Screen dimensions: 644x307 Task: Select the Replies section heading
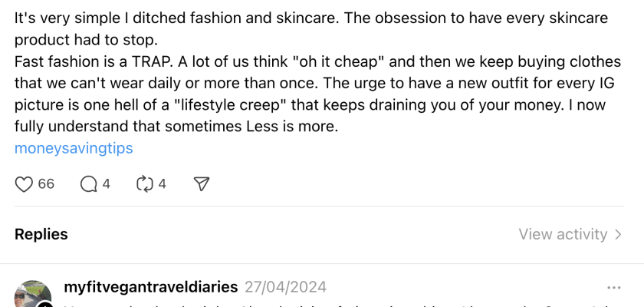pyautogui.click(x=41, y=234)
